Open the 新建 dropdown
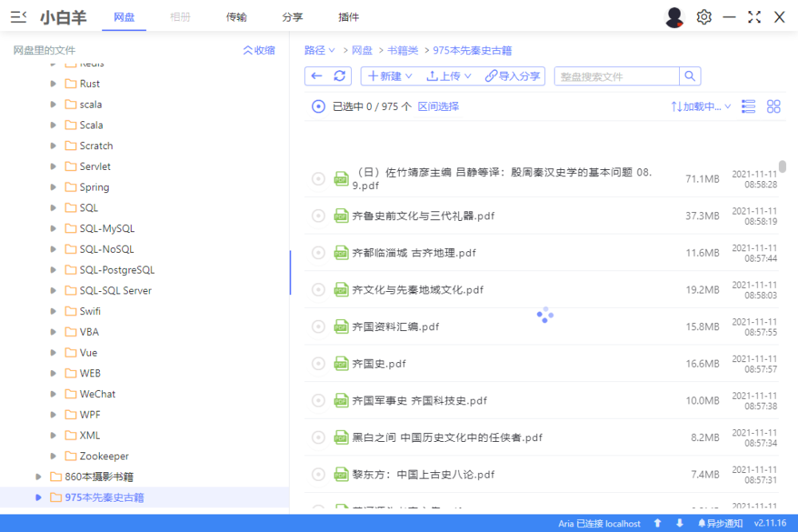Viewport: 798px width, 532px height. [x=390, y=77]
